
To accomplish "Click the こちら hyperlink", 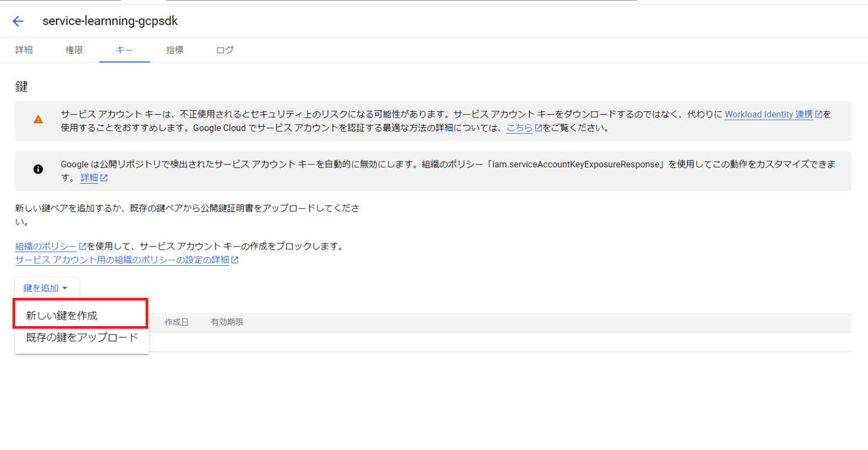I will point(519,127).
